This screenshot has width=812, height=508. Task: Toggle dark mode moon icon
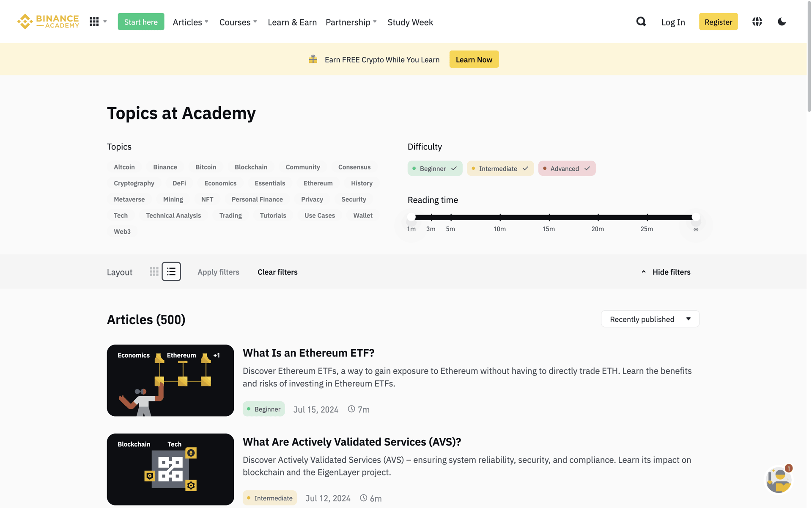pyautogui.click(x=782, y=22)
